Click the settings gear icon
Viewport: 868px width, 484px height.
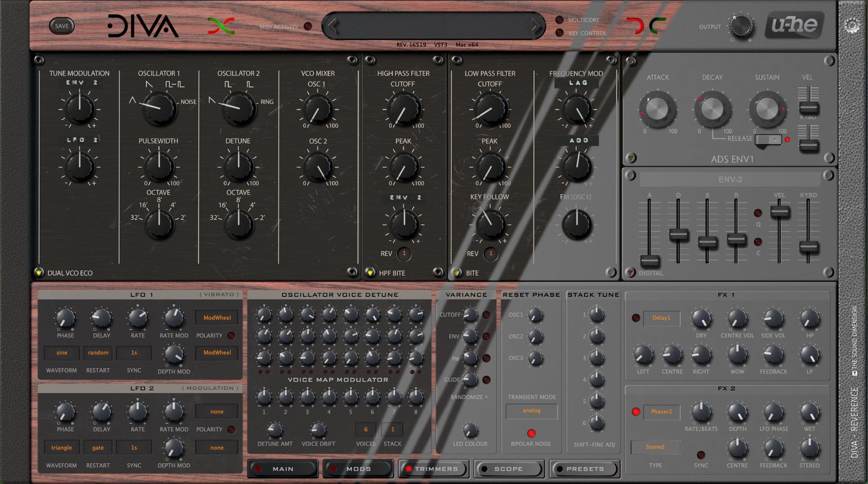pos(852,26)
